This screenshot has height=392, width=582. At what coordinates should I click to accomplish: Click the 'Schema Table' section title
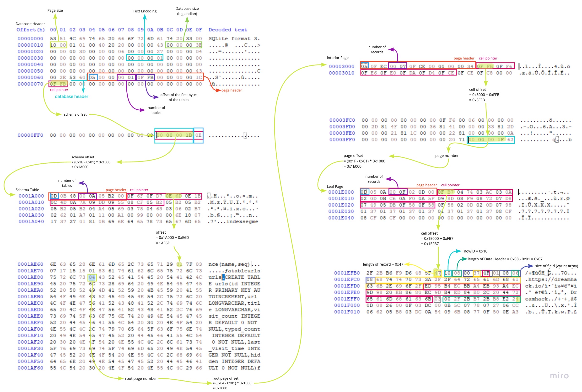tap(27, 190)
